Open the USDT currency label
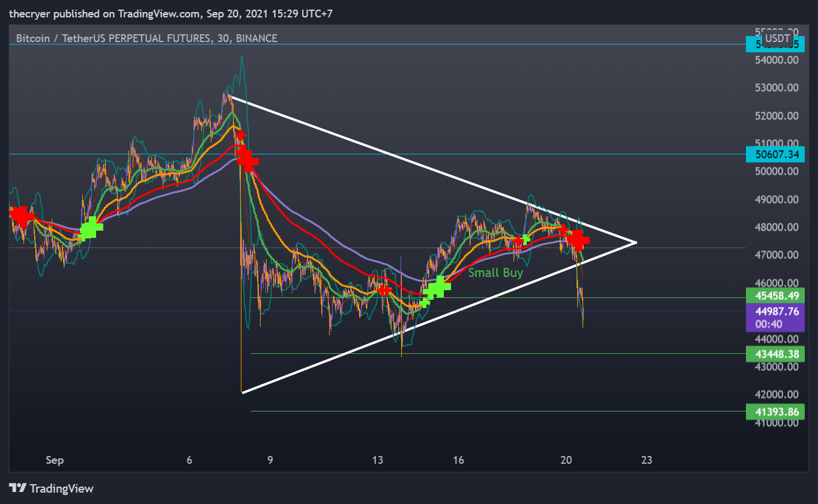The height and width of the screenshot is (504, 818). [777, 38]
